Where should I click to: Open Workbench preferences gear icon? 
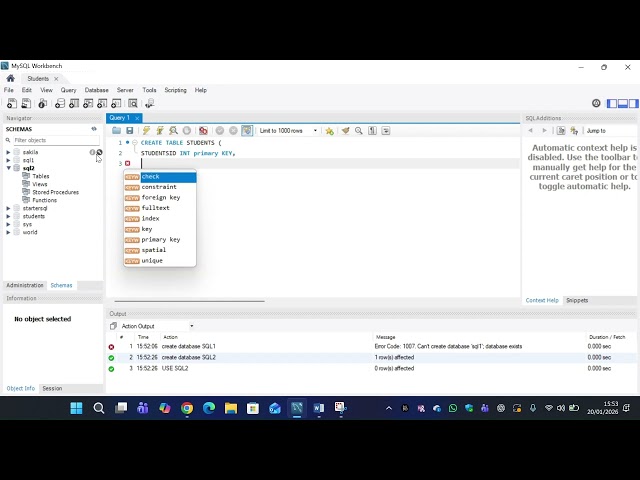click(596, 103)
